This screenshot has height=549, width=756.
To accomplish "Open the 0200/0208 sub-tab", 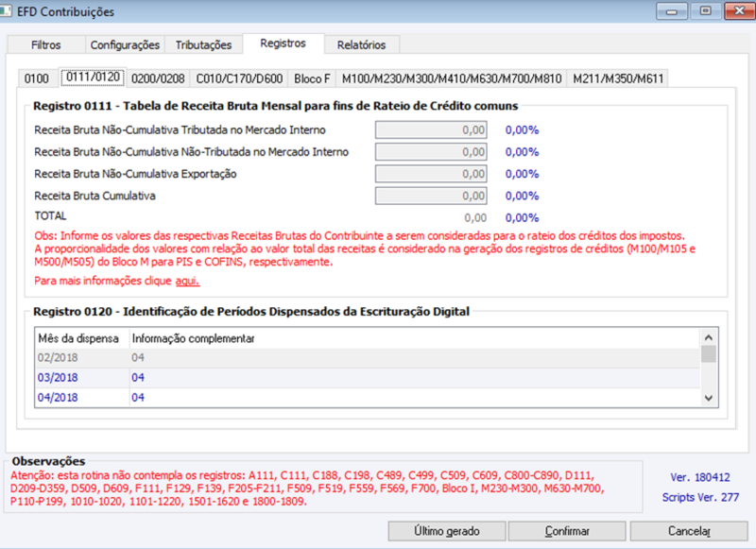I will (x=158, y=78).
